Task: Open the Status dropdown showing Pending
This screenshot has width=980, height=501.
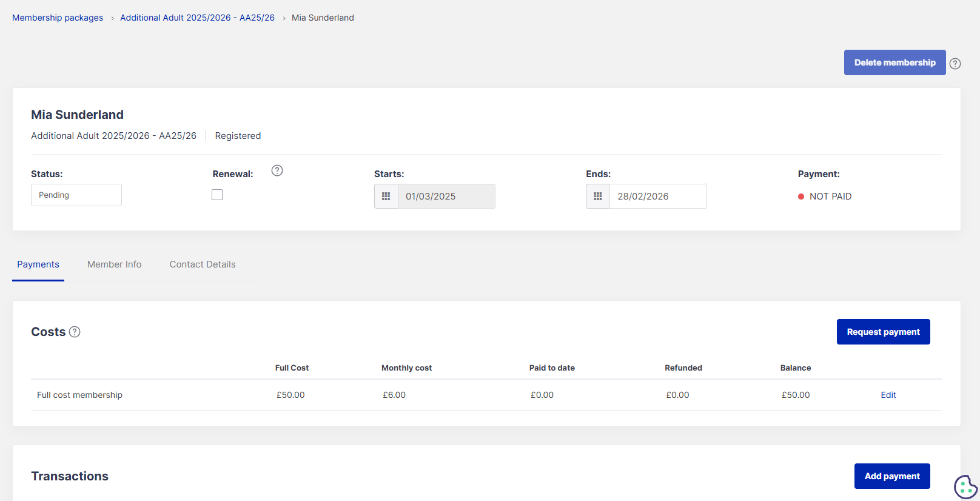Action: (x=76, y=195)
